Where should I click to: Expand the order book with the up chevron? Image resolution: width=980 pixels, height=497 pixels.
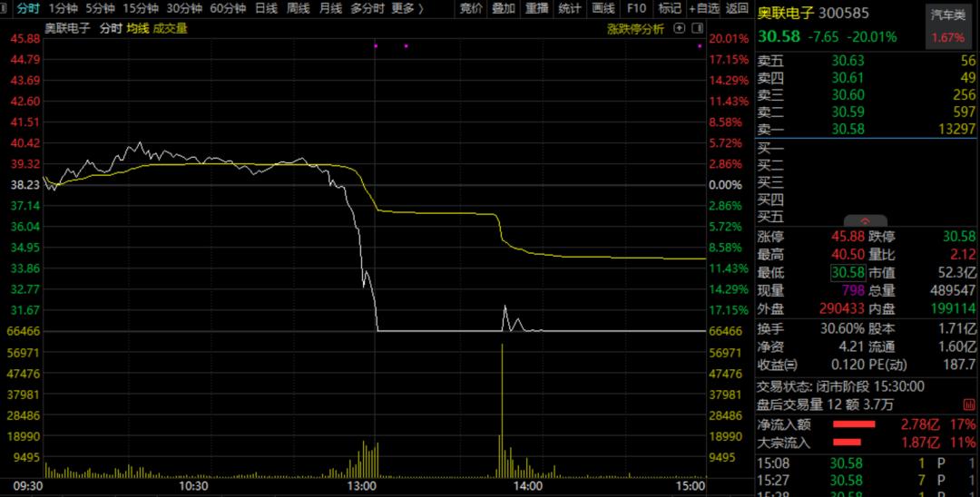(866, 220)
